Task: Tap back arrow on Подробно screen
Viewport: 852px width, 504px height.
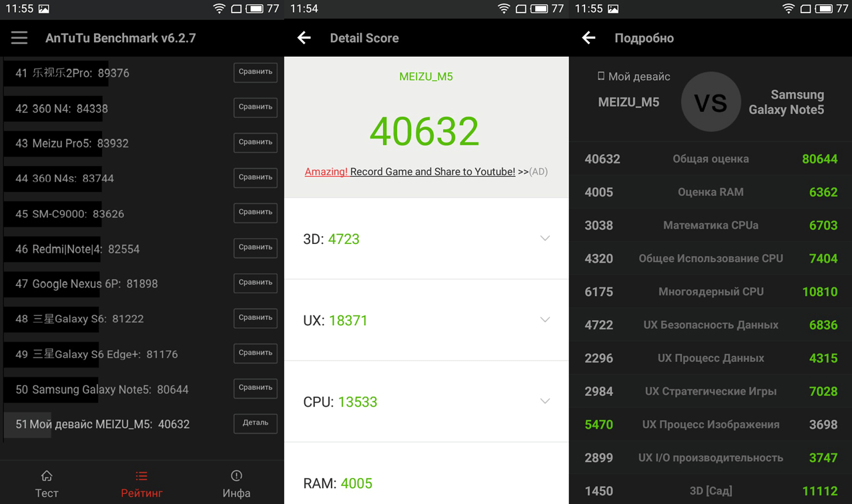Action: [588, 38]
